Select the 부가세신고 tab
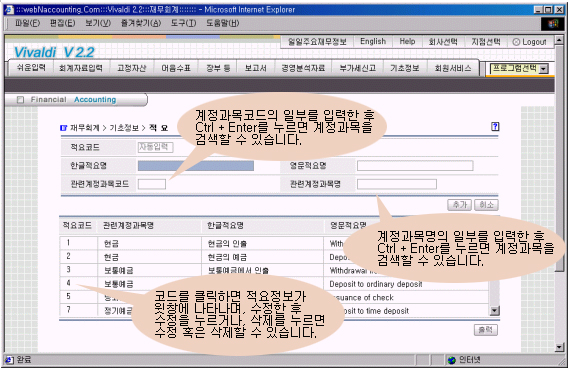This screenshot has height=368, width=568. [358, 68]
